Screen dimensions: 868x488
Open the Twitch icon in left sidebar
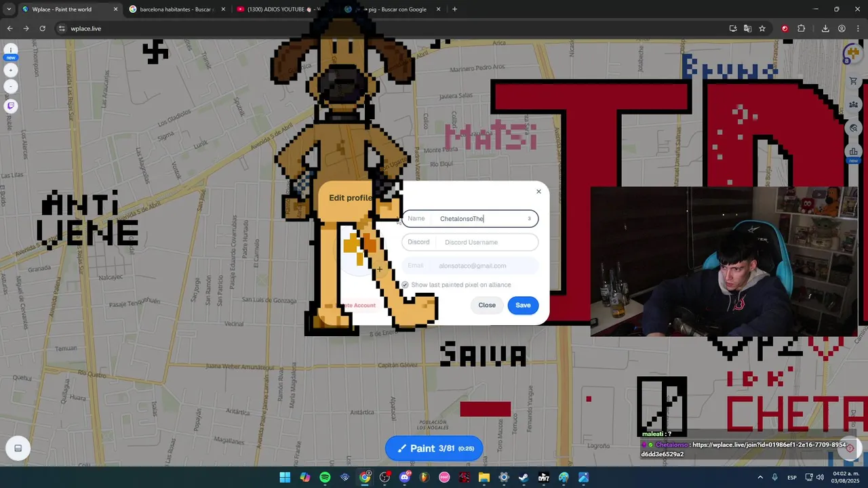tap(11, 106)
